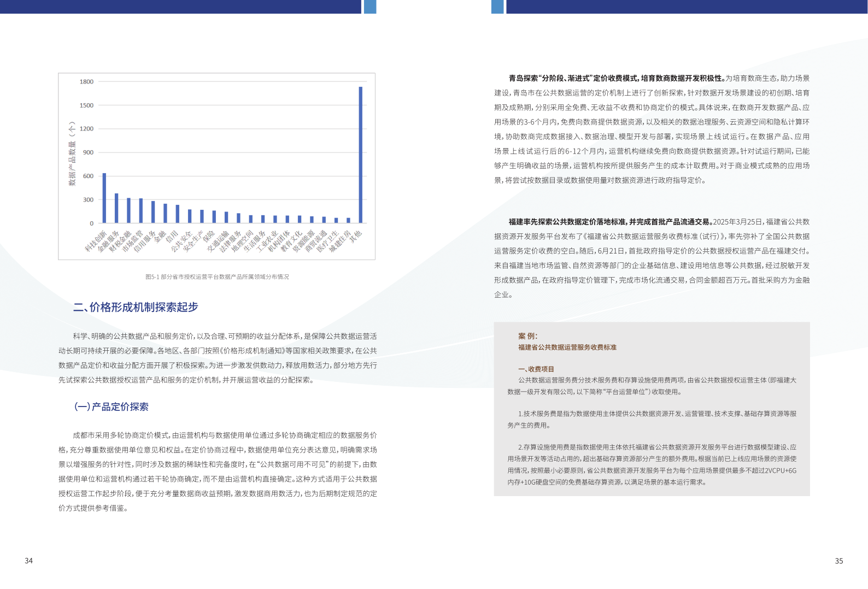
Task: Click the heading '二、价格形成机制探索起步'
Action: coord(136,307)
